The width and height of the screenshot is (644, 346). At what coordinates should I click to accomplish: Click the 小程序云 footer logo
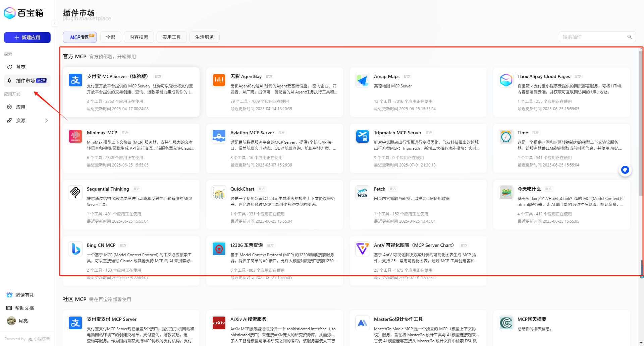tap(39, 339)
